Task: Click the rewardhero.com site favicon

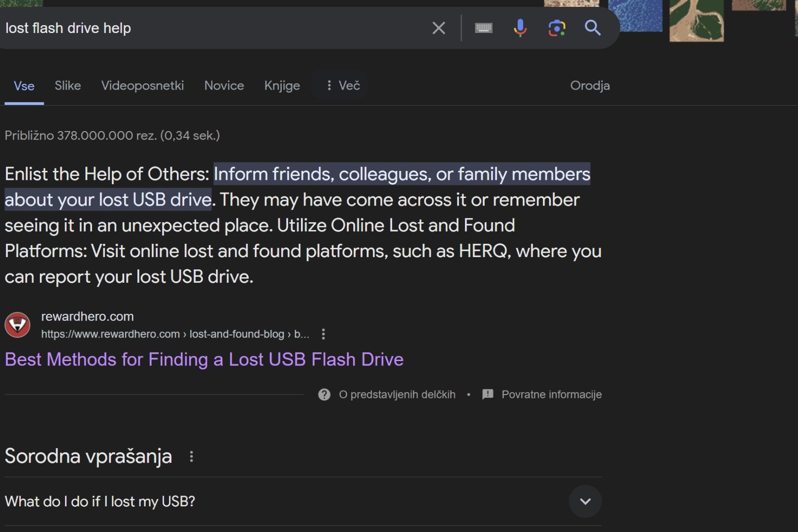Action: [18, 325]
